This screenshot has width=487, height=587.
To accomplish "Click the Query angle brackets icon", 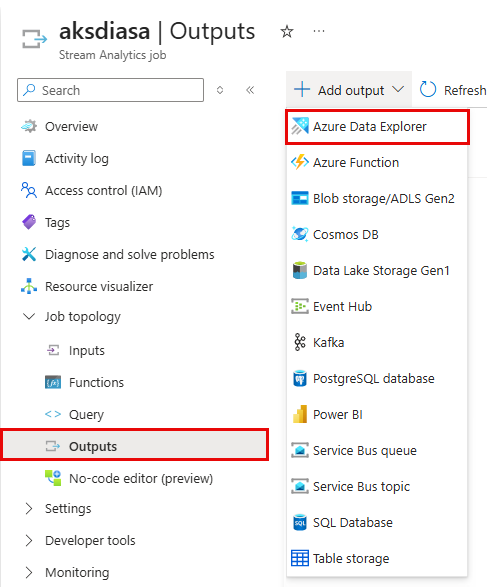I will pos(53,414).
